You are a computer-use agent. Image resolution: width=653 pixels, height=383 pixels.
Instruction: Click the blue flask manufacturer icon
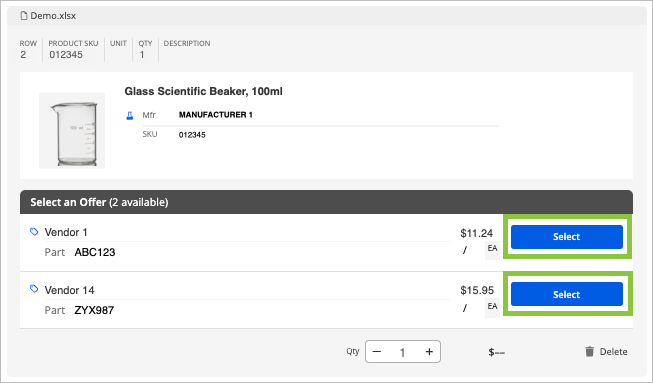pos(130,116)
